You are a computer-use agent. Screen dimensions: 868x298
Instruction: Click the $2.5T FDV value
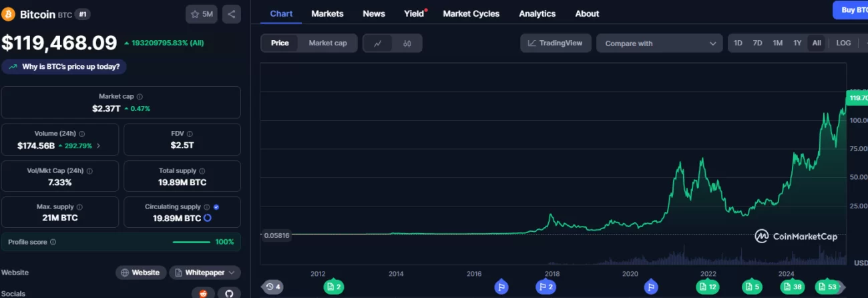coord(182,145)
